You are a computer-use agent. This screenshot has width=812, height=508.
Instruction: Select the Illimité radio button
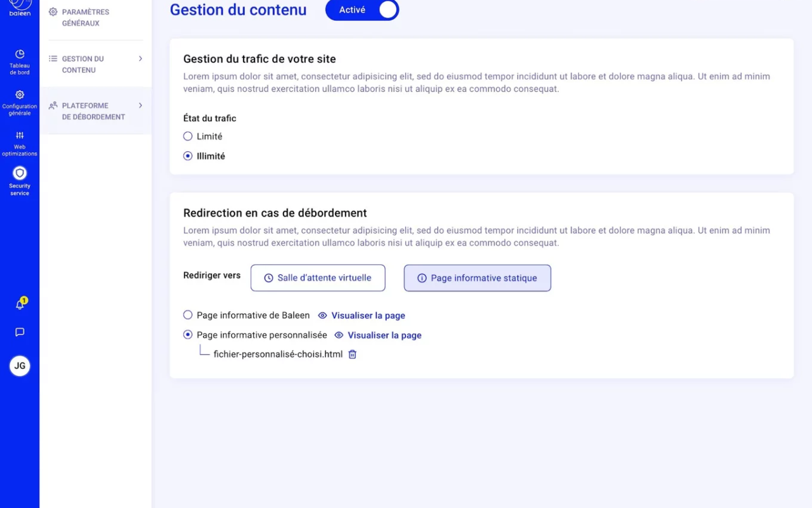(x=188, y=156)
